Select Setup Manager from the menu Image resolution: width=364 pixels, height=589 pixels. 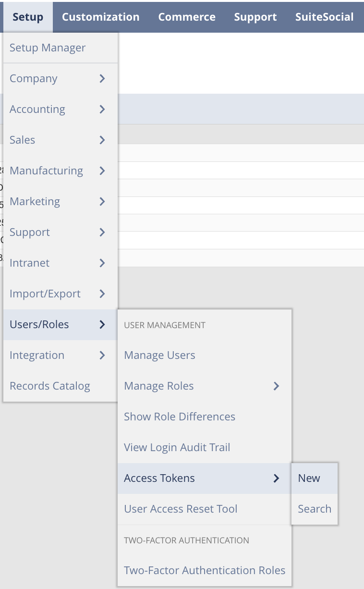[x=48, y=48]
